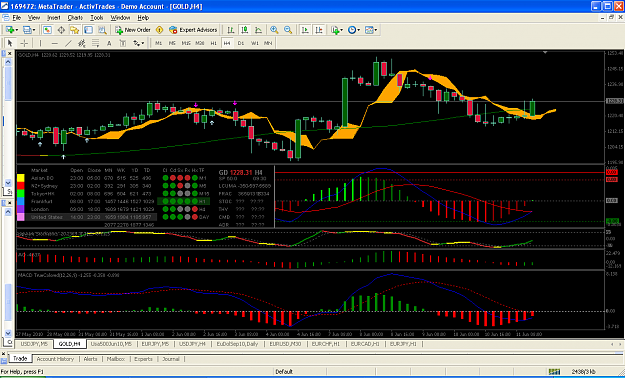Image resolution: width=625 pixels, height=378 pixels.
Task: Toggle the Market Watch window icon
Action: click(47, 30)
